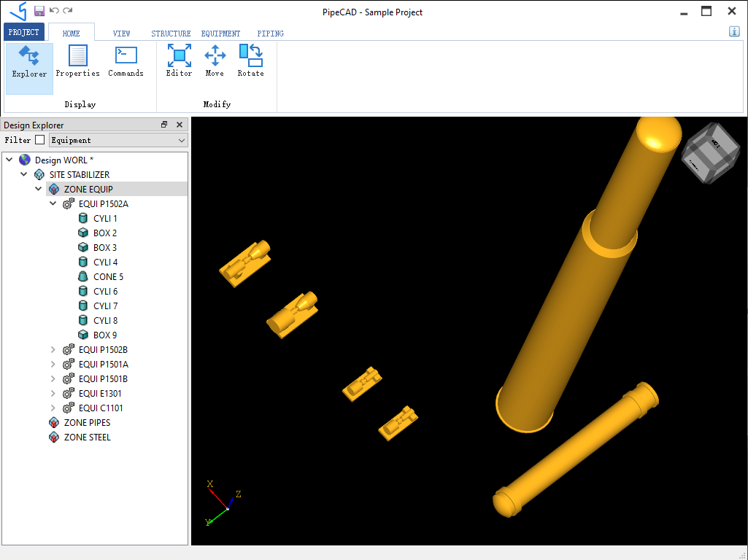Switch to the PIPING ribbon tab

(x=271, y=34)
